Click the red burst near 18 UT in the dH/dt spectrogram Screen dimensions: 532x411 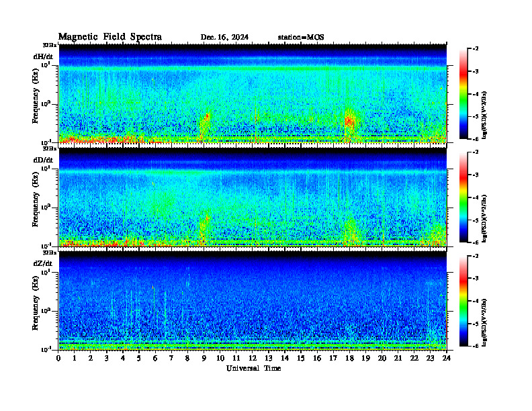[349, 121]
